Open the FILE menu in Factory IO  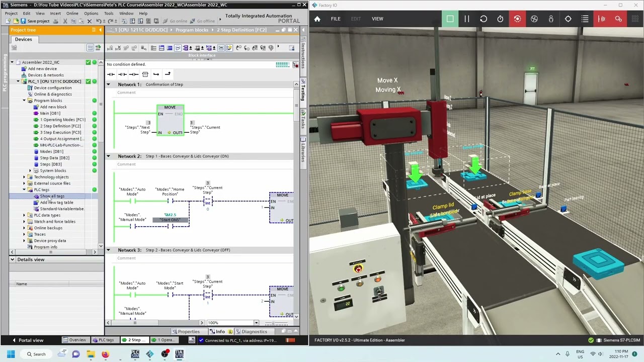(x=336, y=19)
